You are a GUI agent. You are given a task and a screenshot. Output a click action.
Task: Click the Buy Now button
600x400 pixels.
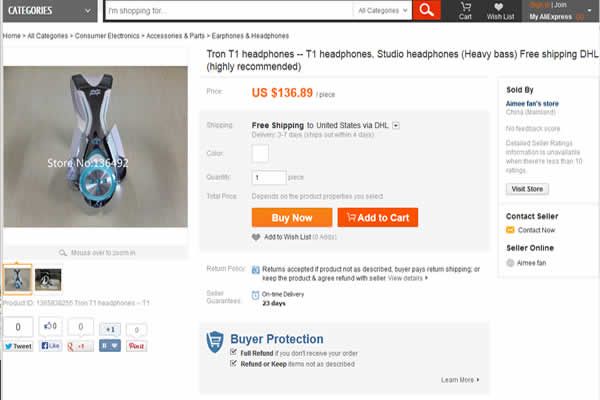[x=292, y=218]
